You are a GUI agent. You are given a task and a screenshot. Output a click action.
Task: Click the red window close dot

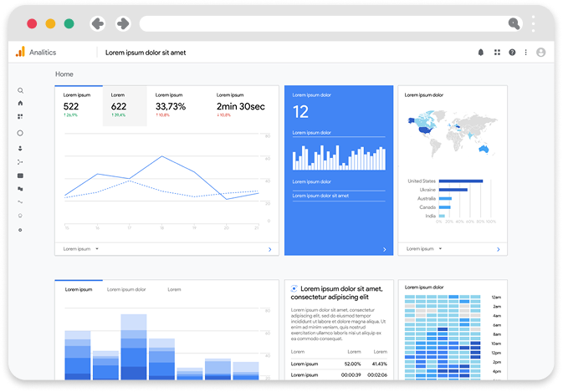(x=32, y=23)
